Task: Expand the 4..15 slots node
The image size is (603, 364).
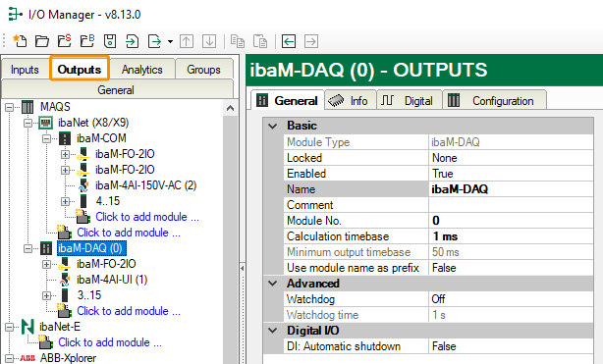Action: pyautogui.click(x=65, y=201)
